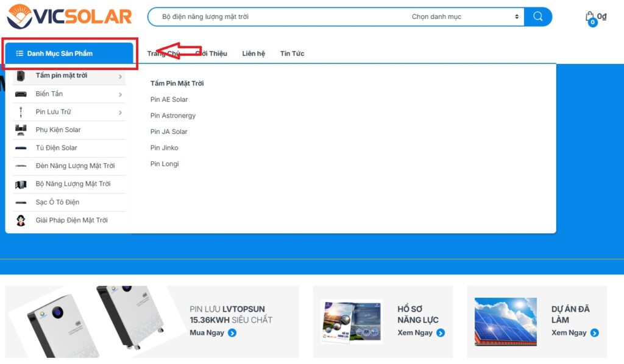Open the Pin AE Solar link

169,99
